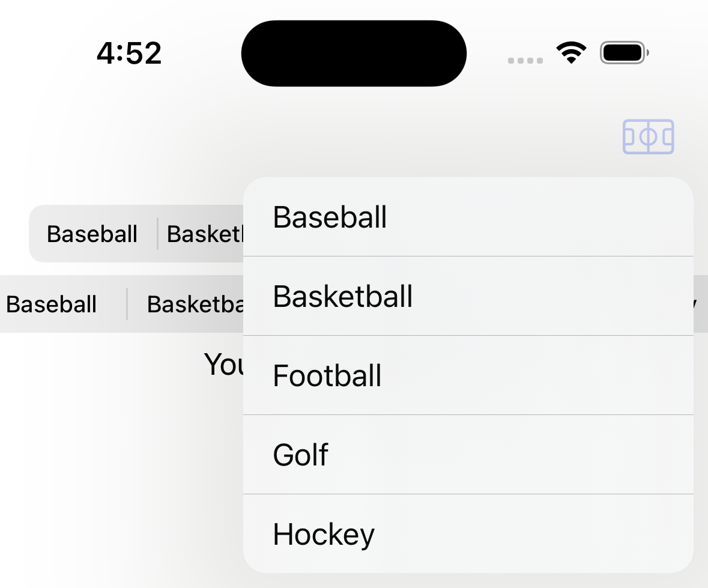Image resolution: width=708 pixels, height=588 pixels.
Task: Select the Golf menu option
Action: pos(468,455)
